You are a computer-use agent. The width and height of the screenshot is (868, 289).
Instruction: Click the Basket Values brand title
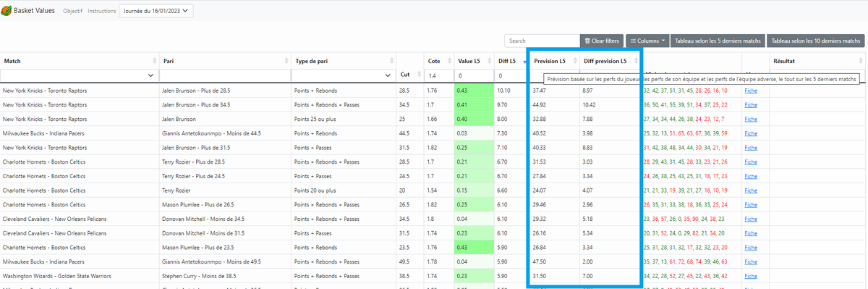click(x=35, y=12)
